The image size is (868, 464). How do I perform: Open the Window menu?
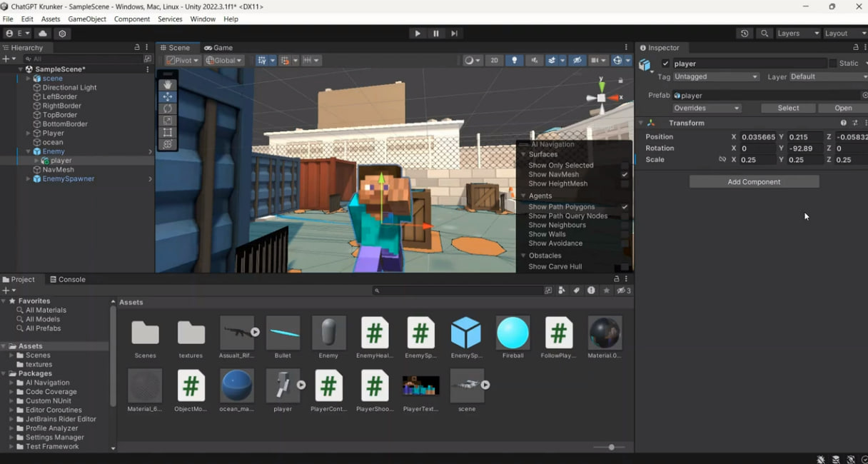pos(203,19)
